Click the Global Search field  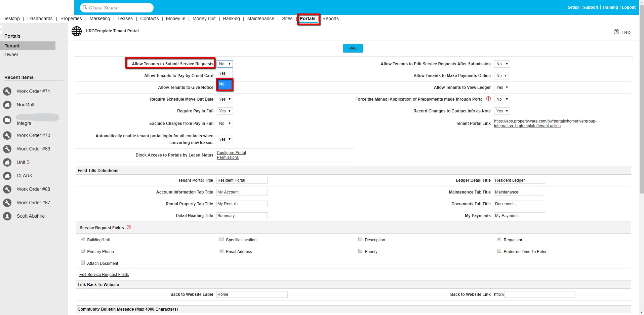117,8
